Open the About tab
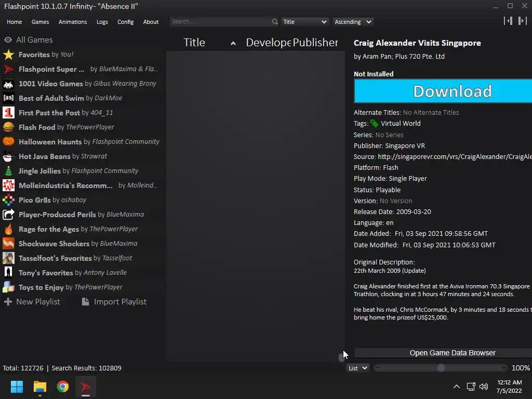Image resolution: width=532 pixels, height=399 pixels. 151,22
